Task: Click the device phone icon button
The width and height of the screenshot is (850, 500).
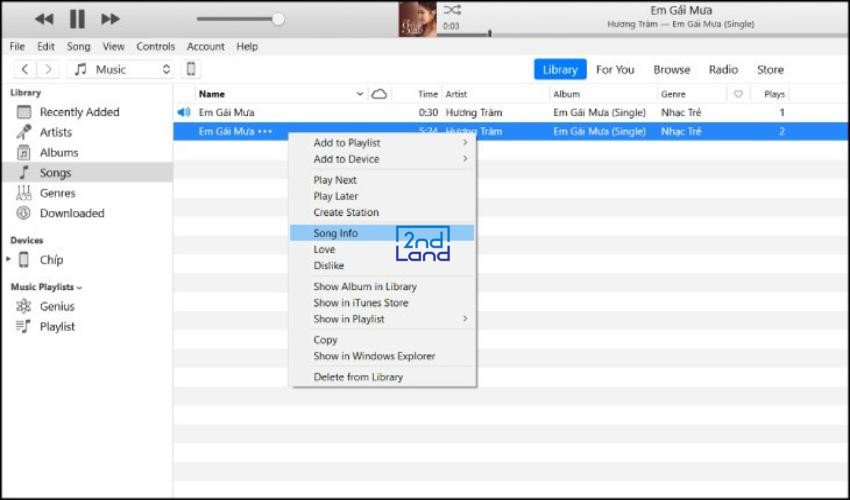Action: [x=191, y=69]
